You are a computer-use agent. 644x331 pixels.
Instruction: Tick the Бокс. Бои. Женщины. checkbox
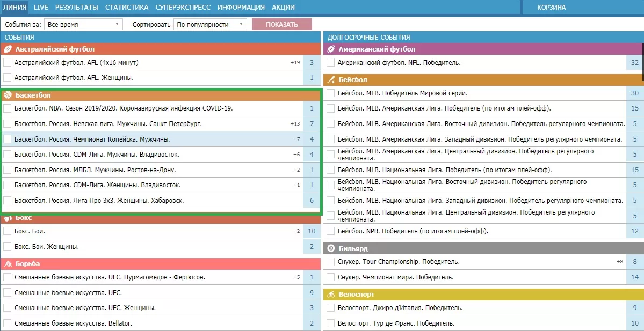8,247
